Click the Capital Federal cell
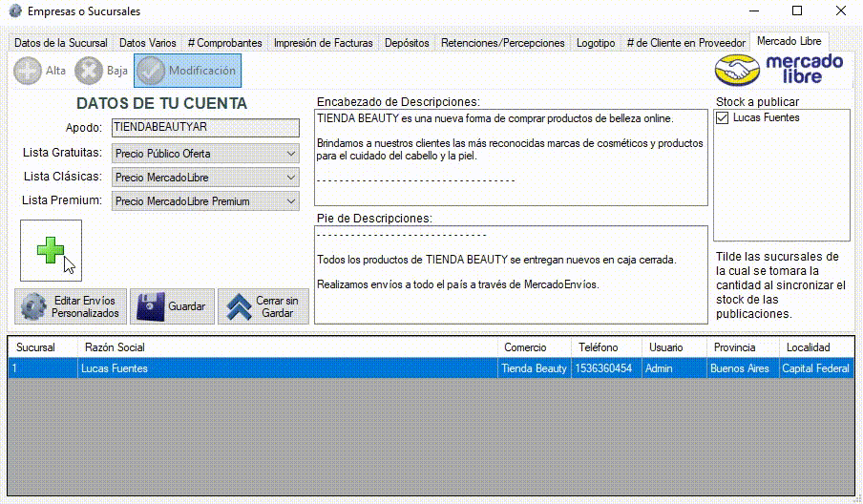This screenshot has height=504, width=863. (x=816, y=368)
